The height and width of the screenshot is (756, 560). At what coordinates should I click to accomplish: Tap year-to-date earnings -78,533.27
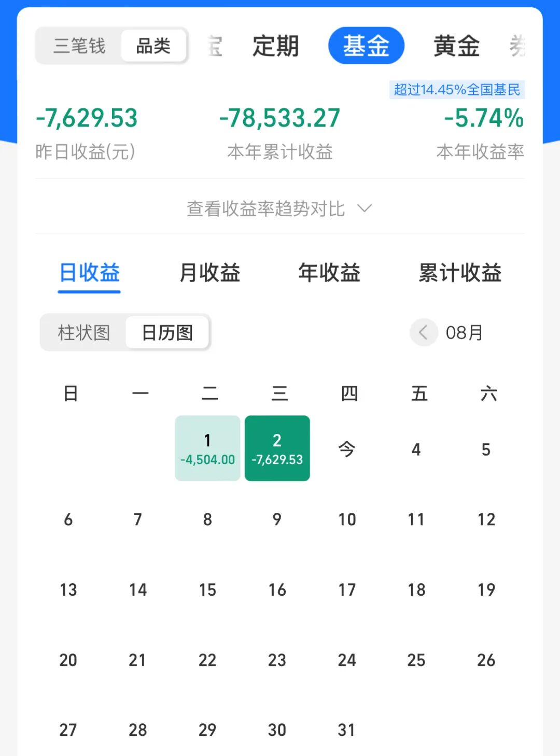point(279,118)
